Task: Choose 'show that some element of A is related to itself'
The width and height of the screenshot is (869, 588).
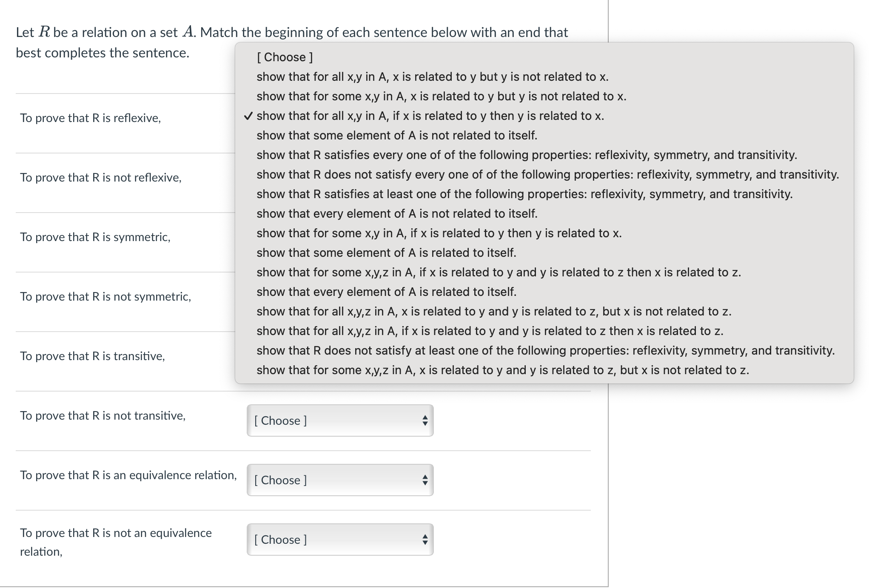Action: 386,253
